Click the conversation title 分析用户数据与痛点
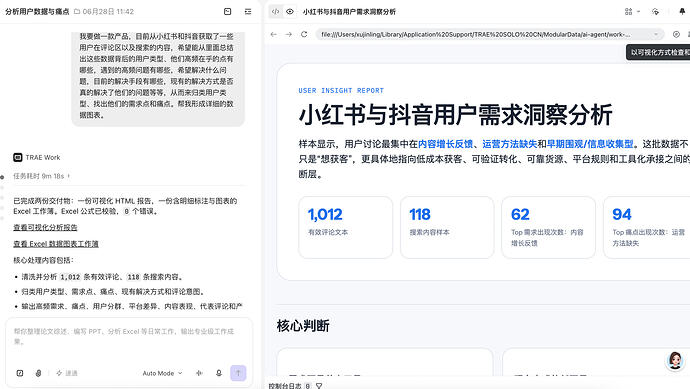Viewport: 690px width, 389px height. (37, 11)
